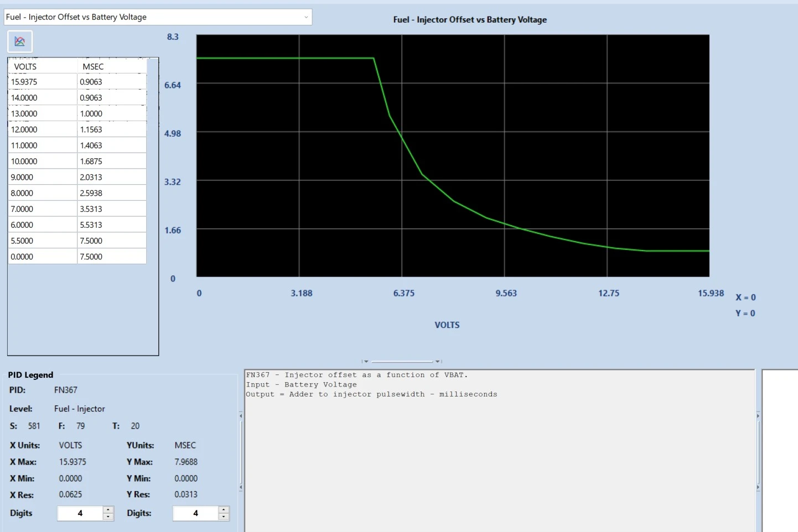Click the 1.4063 MSEC cell
Viewport: 798px width, 532px height.
click(112, 145)
